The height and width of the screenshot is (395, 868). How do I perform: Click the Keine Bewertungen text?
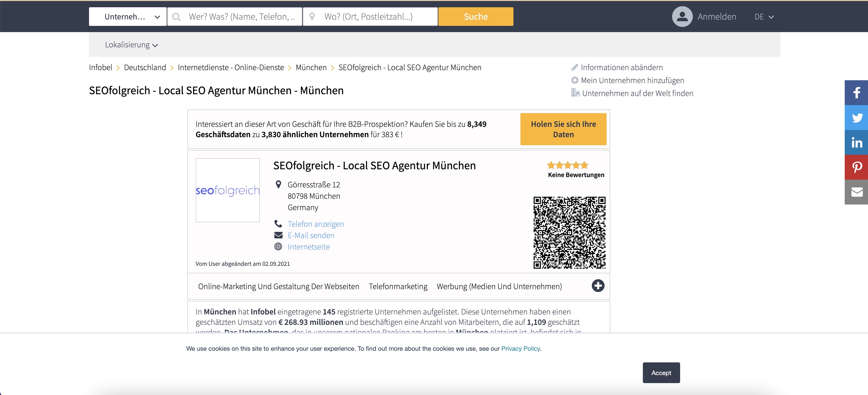[x=576, y=175]
